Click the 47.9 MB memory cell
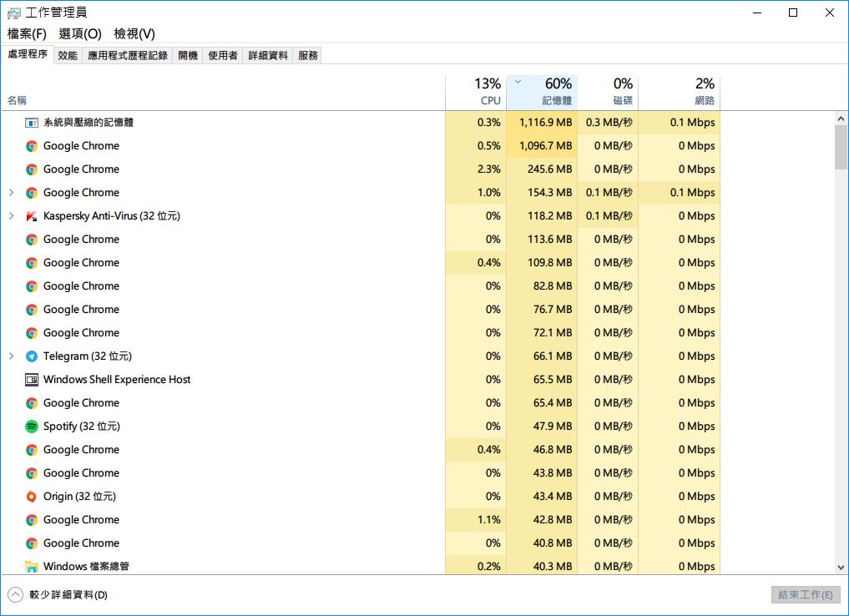Screen dimensions: 849x616 (x=542, y=427)
